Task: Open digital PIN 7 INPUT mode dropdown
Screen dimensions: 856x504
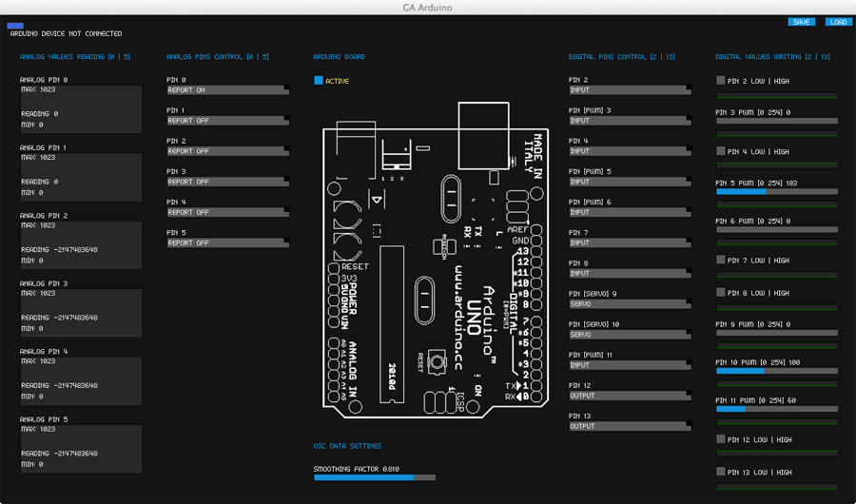Action: click(x=630, y=243)
